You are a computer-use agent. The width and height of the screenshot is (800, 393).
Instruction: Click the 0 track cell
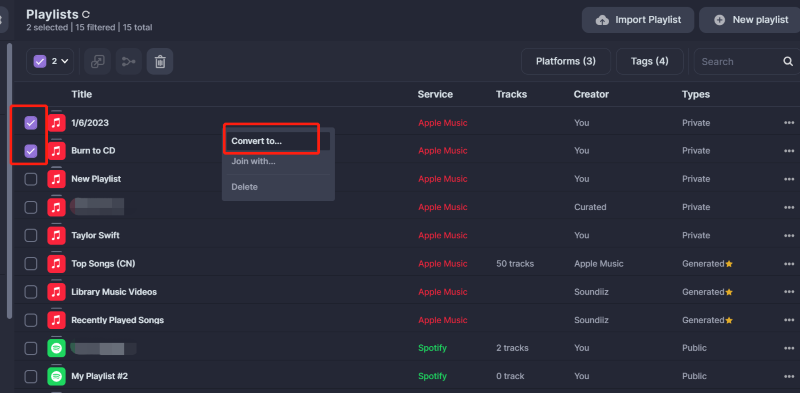coord(510,377)
